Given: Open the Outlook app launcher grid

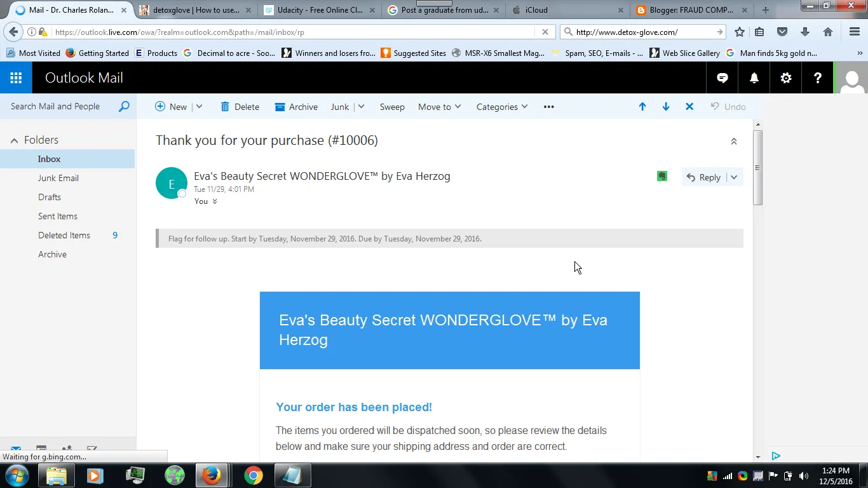Looking at the screenshot, I should click(x=16, y=78).
